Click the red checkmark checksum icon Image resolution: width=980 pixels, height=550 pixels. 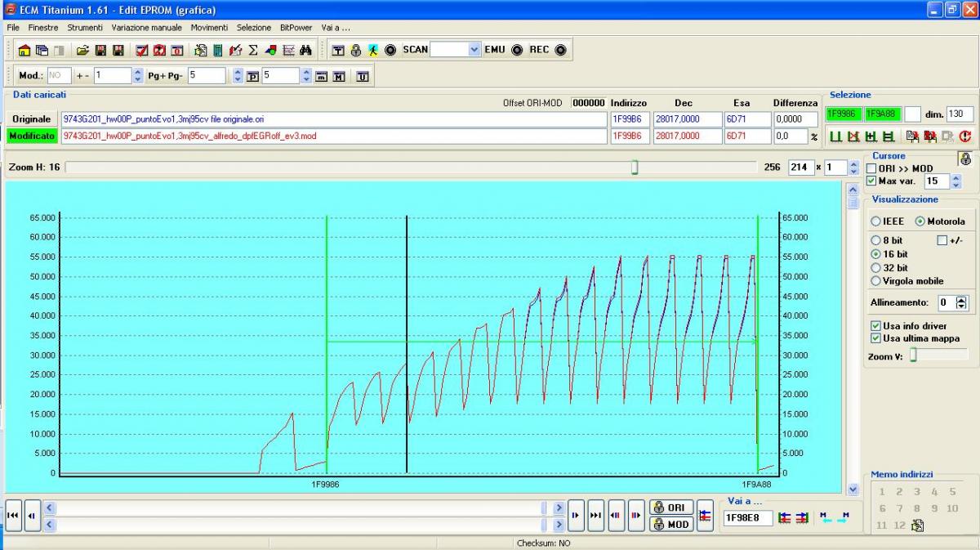[141, 51]
